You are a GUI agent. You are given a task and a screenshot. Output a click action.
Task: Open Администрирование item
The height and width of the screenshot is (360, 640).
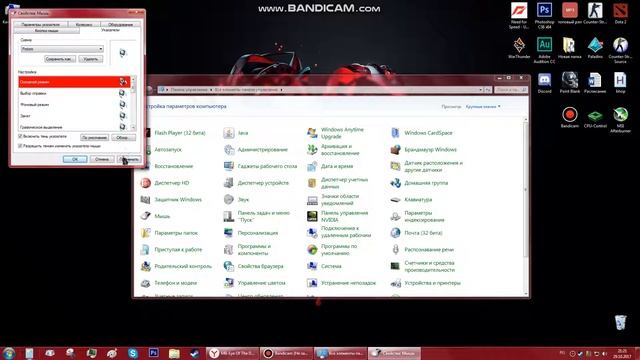(x=256, y=150)
